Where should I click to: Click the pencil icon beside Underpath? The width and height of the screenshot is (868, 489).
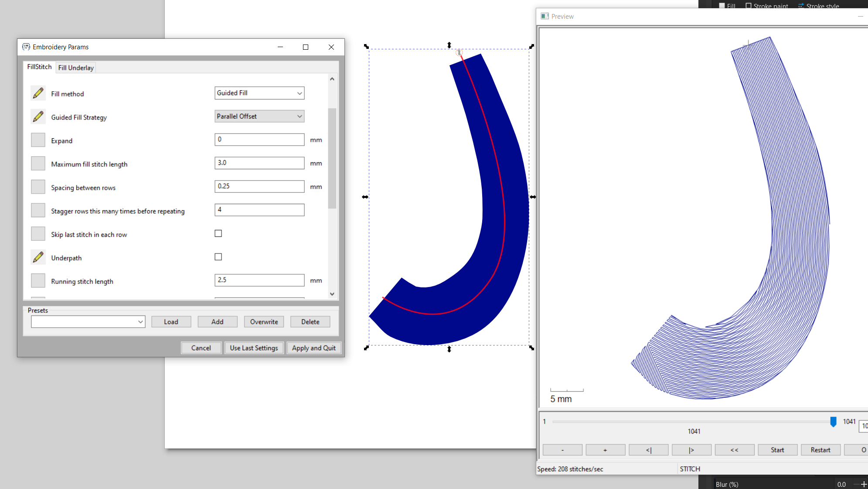38,257
